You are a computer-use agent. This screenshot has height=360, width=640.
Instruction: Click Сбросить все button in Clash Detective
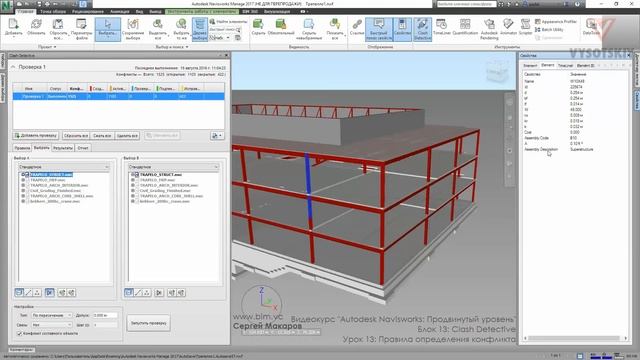tap(76, 136)
